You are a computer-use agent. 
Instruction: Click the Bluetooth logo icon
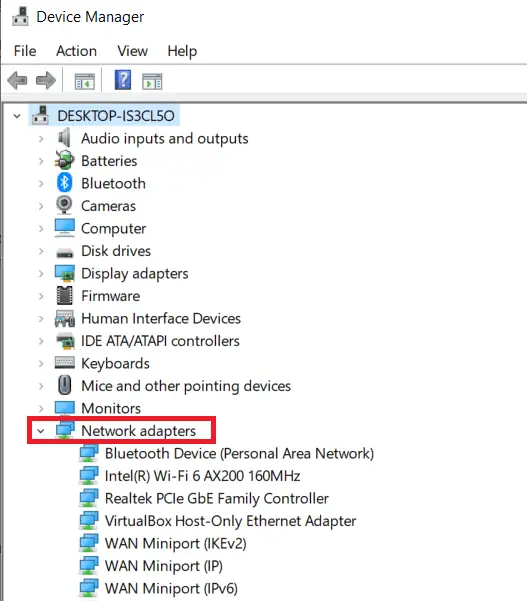[64, 183]
